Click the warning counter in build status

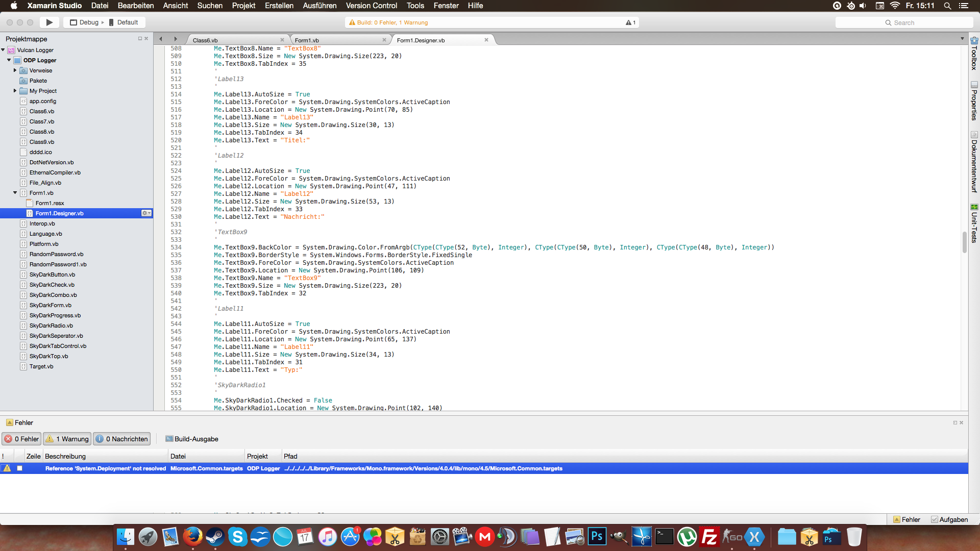point(630,22)
